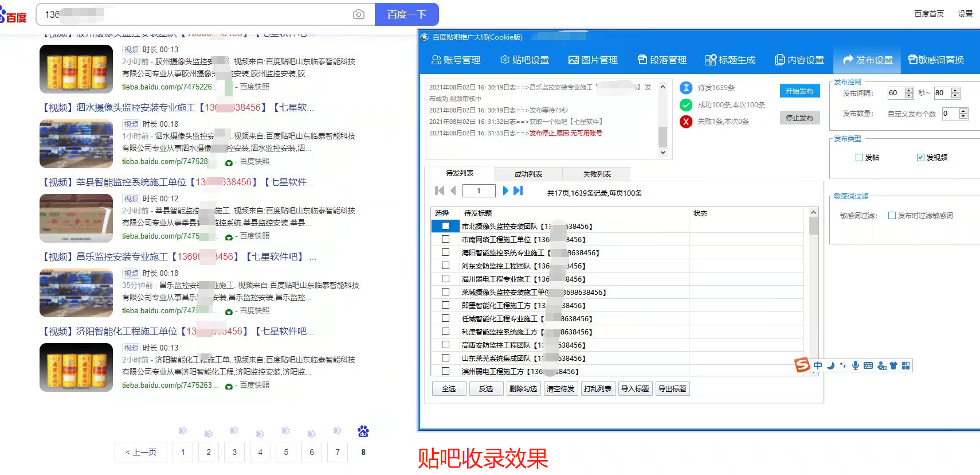Open the Sogou soft keyboard icon
This screenshot has height=475, width=980.
click(868, 365)
